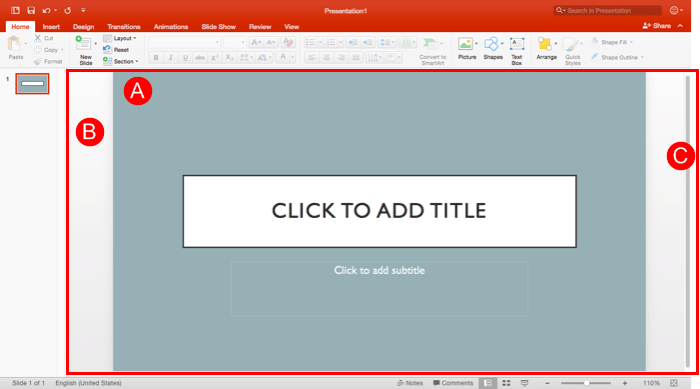This screenshot has height=389, width=700.
Task: Center the text alignment
Action: tap(327, 57)
